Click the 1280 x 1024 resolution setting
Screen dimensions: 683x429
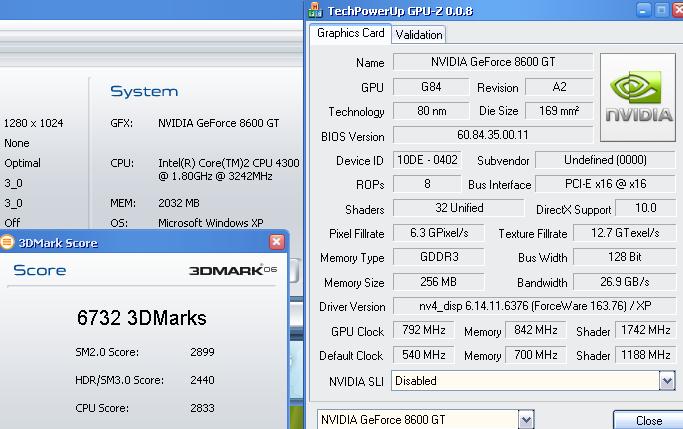pyautogui.click(x=34, y=123)
